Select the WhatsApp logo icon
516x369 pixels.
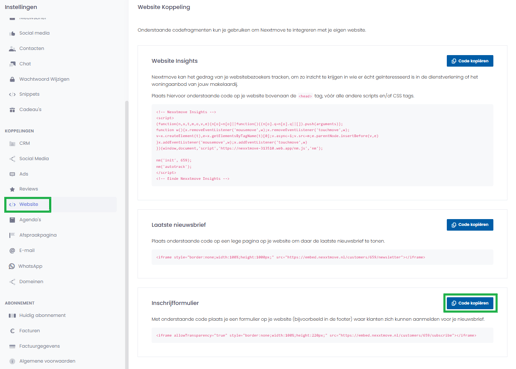click(x=12, y=266)
